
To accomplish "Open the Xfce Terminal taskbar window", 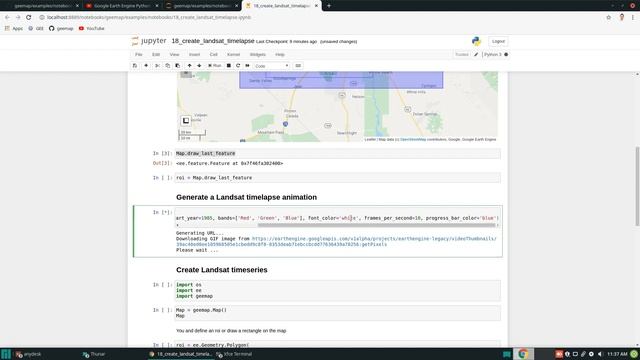I will [234, 354].
